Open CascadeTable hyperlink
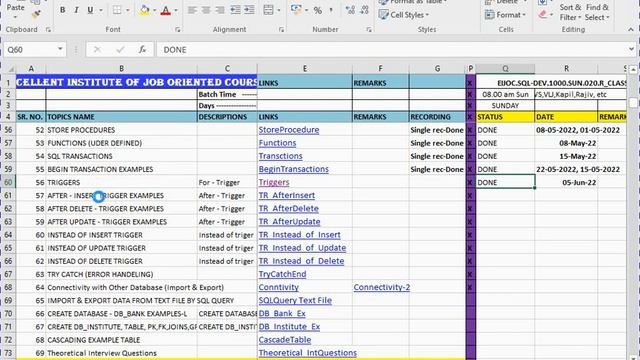 [285, 340]
